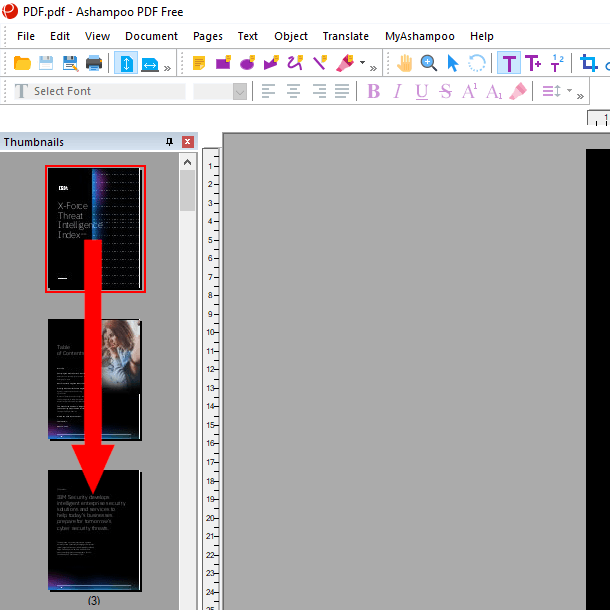Select the rectangle annotation tool
Viewport: 610px width, 610px height.
coord(223,62)
